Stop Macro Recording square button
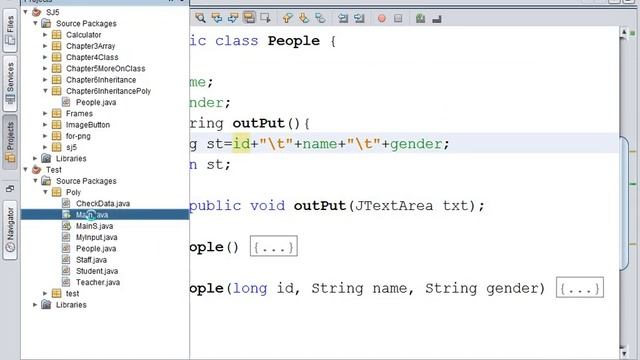640x360 pixels. pos(398,18)
